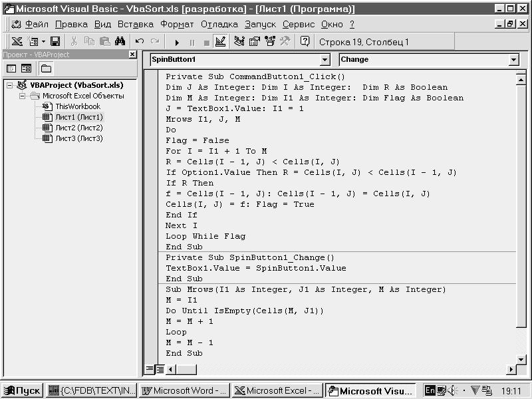
Task: Click code window scroll down arrow
Action: (x=521, y=359)
